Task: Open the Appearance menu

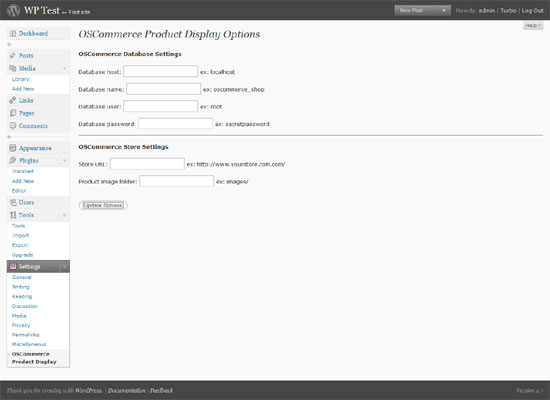Action: (35, 148)
